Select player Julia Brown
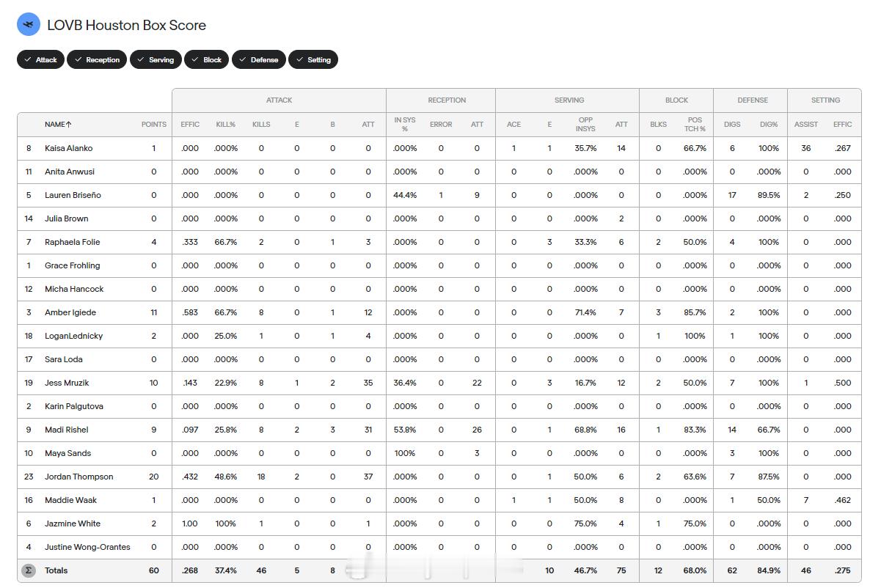The width and height of the screenshot is (870, 588). pyautogui.click(x=67, y=218)
